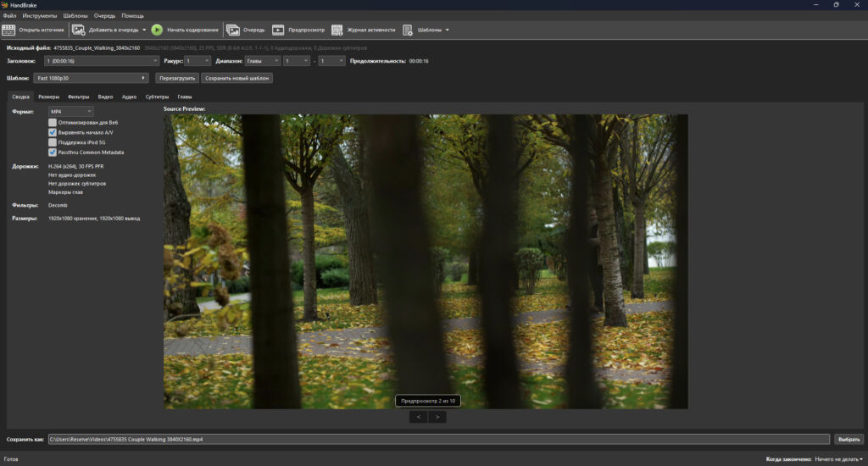868x466 pixels.
Task: Click Журнал активности label
Action: (371, 30)
